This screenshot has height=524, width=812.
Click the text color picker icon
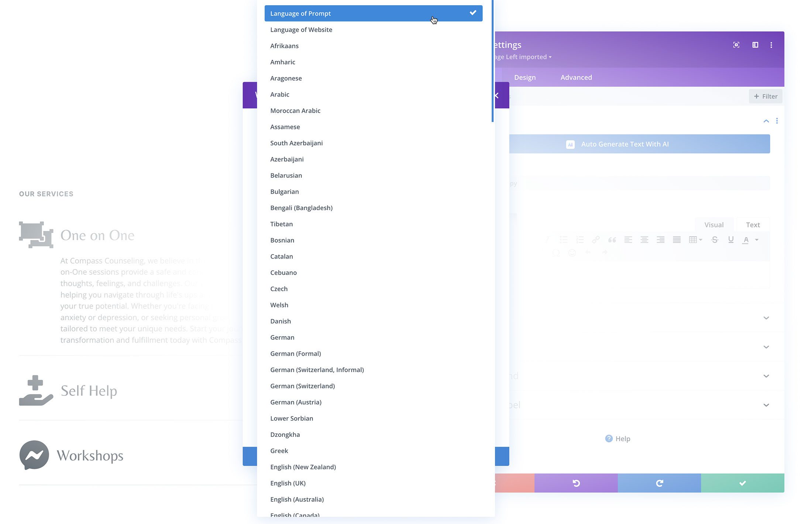(x=746, y=239)
